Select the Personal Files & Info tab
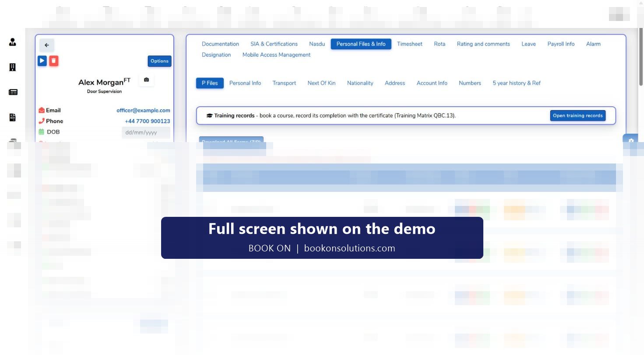 coord(361,44)
